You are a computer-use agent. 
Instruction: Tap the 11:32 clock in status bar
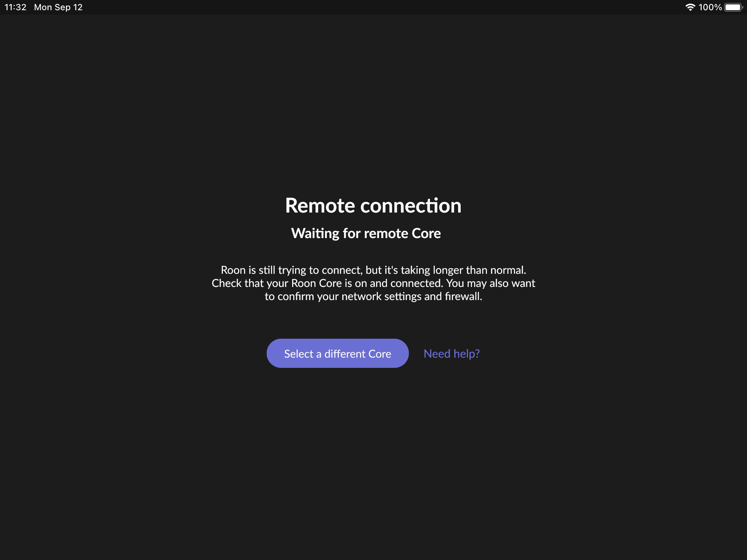(x=15, y=7)
